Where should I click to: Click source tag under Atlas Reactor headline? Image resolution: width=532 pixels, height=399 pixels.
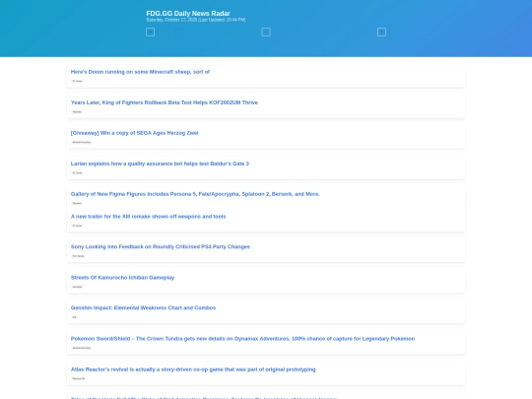79,378
